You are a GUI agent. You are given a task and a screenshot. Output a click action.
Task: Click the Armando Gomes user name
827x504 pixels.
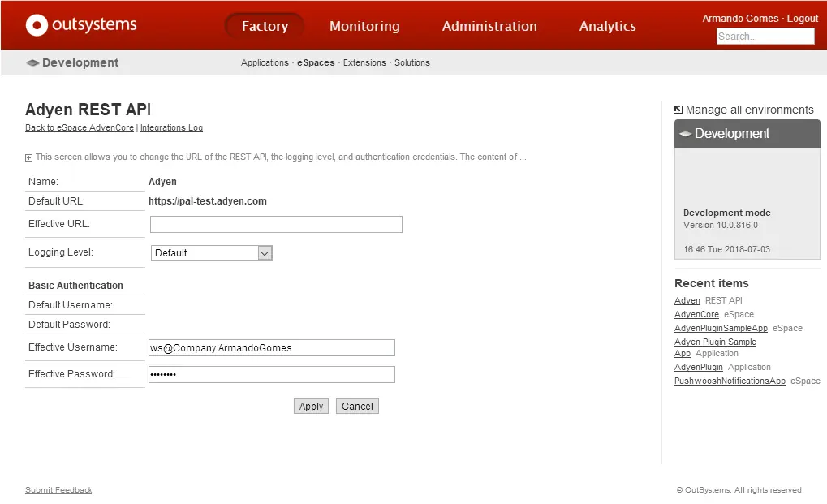click(740, 19)
